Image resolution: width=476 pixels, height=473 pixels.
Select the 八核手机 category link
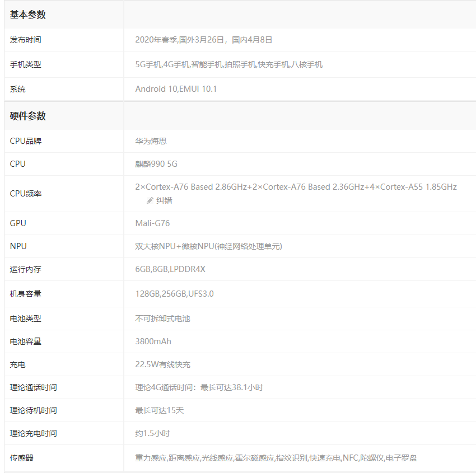pyautogui.click(x=306, y=64)
